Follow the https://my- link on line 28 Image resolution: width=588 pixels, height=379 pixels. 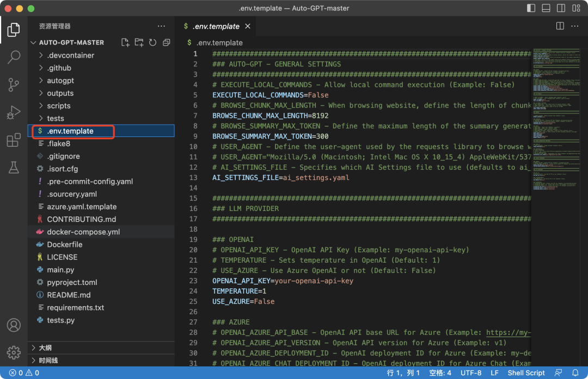[509, 332]
